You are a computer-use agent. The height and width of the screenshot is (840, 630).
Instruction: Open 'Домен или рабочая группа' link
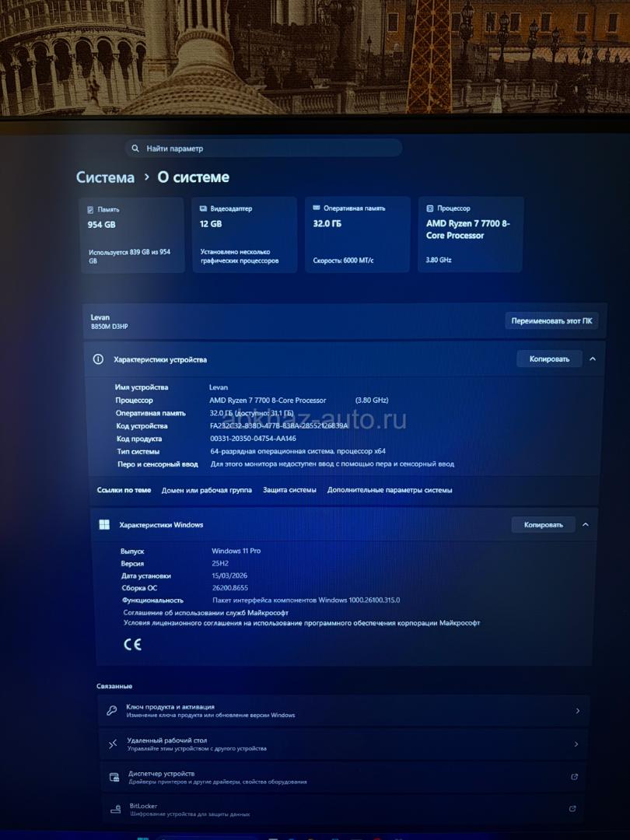coord(207,490)
